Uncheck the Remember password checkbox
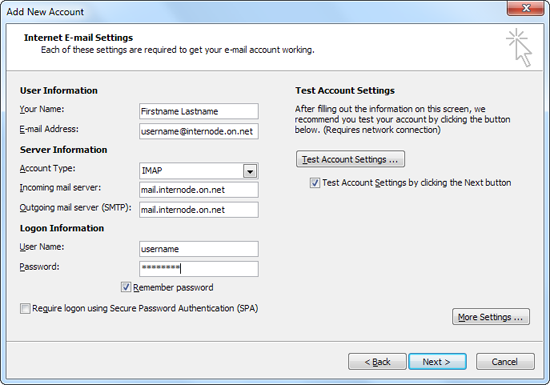The image size is (550, 385). pos(126,287)
